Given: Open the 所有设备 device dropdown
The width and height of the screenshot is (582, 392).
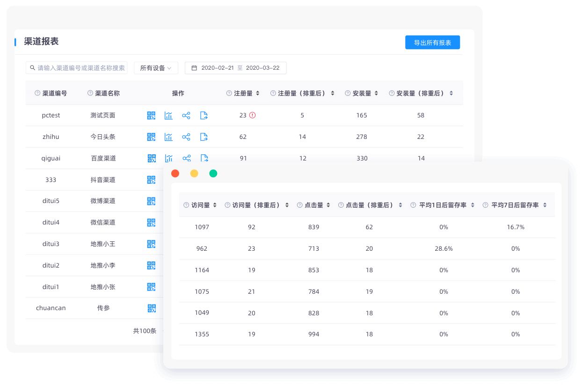Looking at the screenshot, I should [x=156, y=68].
